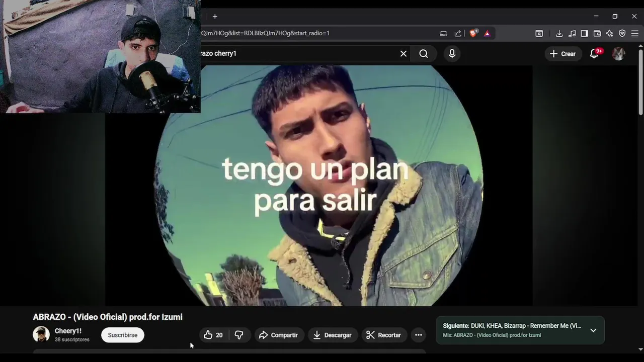Click the Mix: ABRAZO playlist subtitle
Viewport: 644px width, 362px height.
click(x=492, y=335)
